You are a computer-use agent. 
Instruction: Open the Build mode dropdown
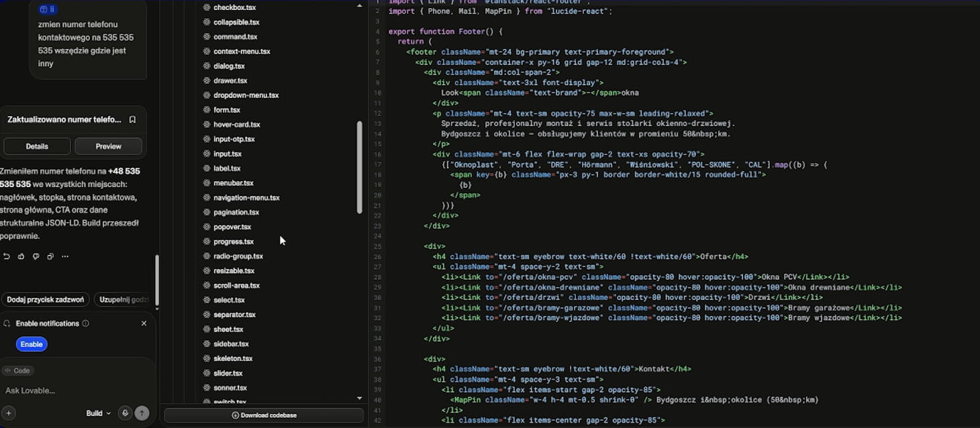point(98,413)
